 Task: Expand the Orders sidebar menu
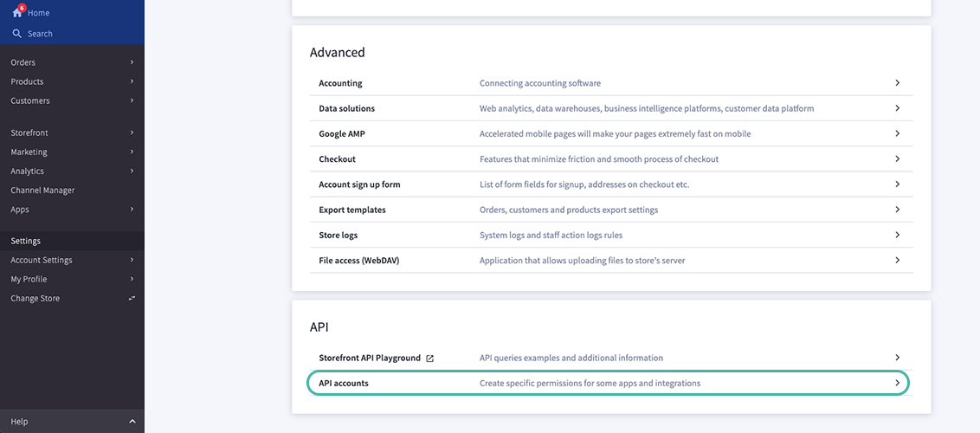[132, 62]
